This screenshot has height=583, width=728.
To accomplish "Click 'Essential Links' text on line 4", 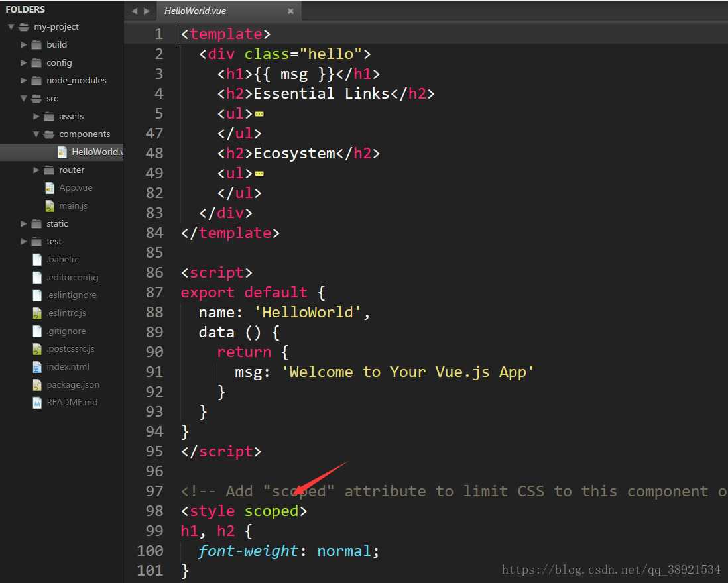I will (x=322, y=93).
